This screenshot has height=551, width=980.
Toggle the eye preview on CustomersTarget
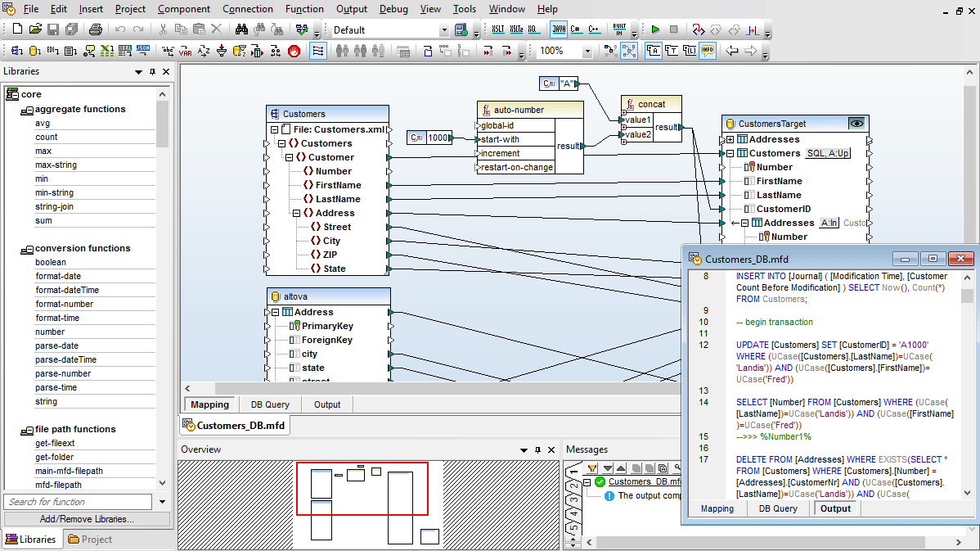point(856,124)
